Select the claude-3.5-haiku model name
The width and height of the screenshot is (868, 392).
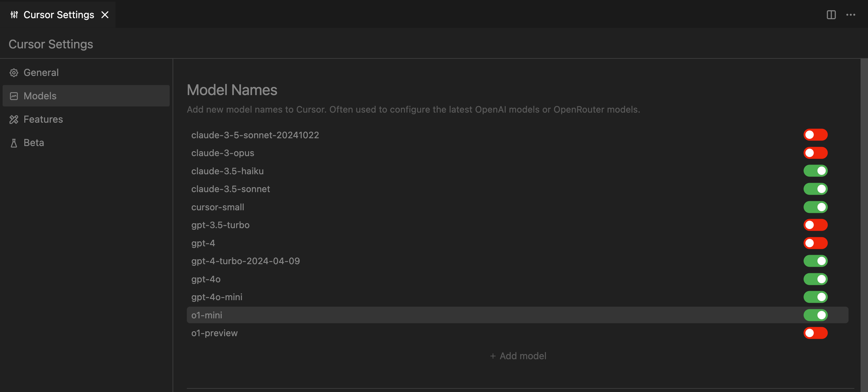click(x=227, y=171)
